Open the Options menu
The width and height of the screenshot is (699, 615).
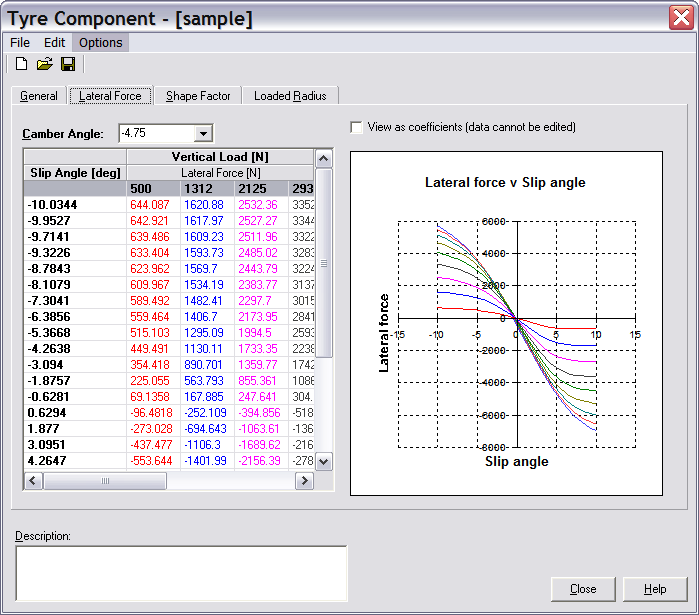[x=101, y=42]
